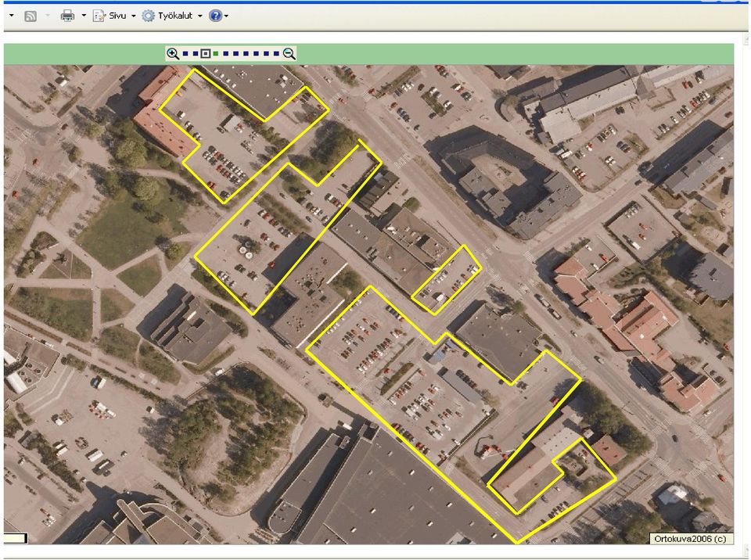Image resolution: width=751 pixels, height=560 pixels.
Task: Select the farthest zoom level square next to minus magnifier
Action: [x=276, y=54]
